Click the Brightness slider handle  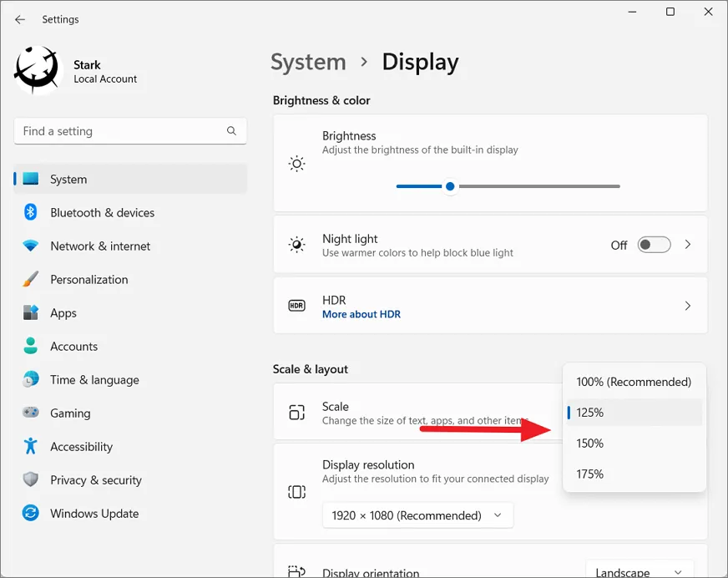(450, 186)
